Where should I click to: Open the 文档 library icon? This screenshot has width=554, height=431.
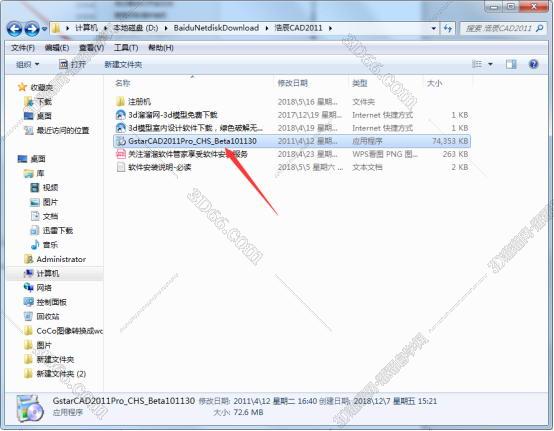click(x=35, y=216)
